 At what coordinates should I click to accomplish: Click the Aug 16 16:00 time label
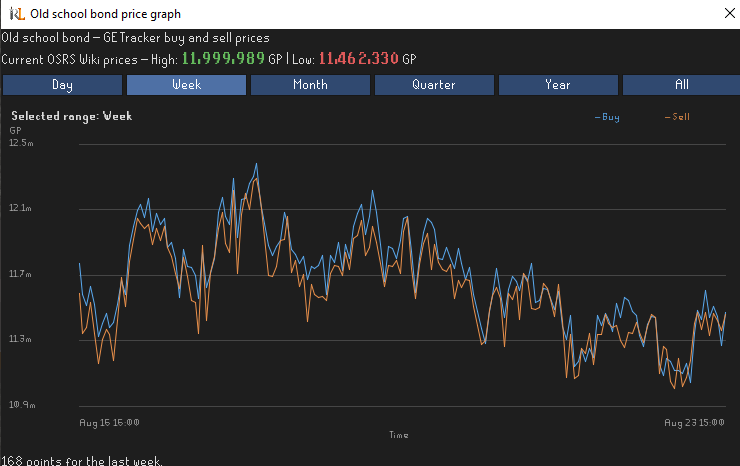(109, 423)
